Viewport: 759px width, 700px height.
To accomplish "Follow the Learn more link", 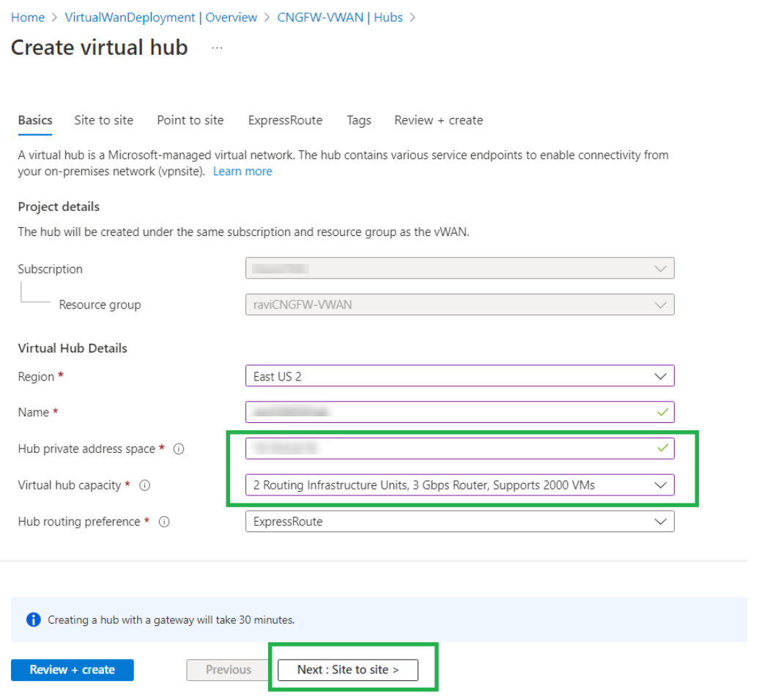I will 242,172.
